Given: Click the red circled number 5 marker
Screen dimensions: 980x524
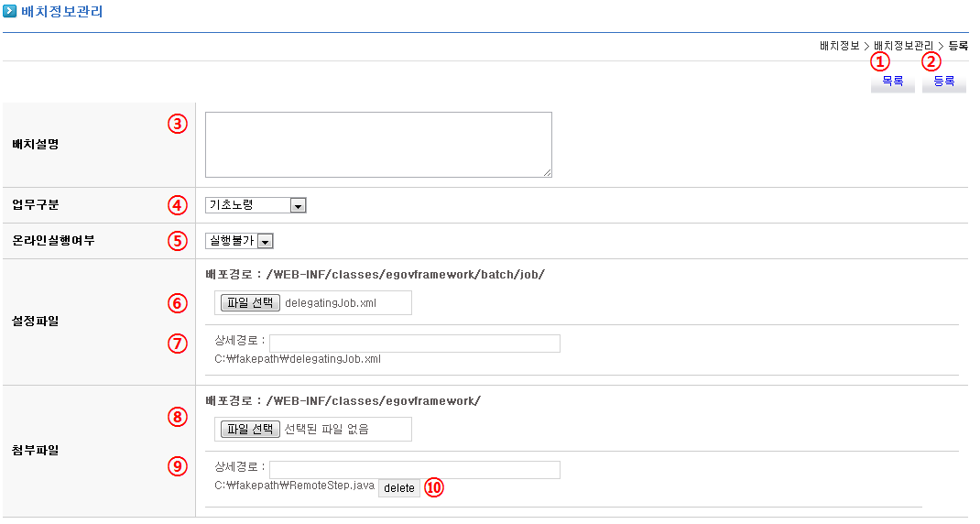Looking at the screenshot, I should [177, 241].
